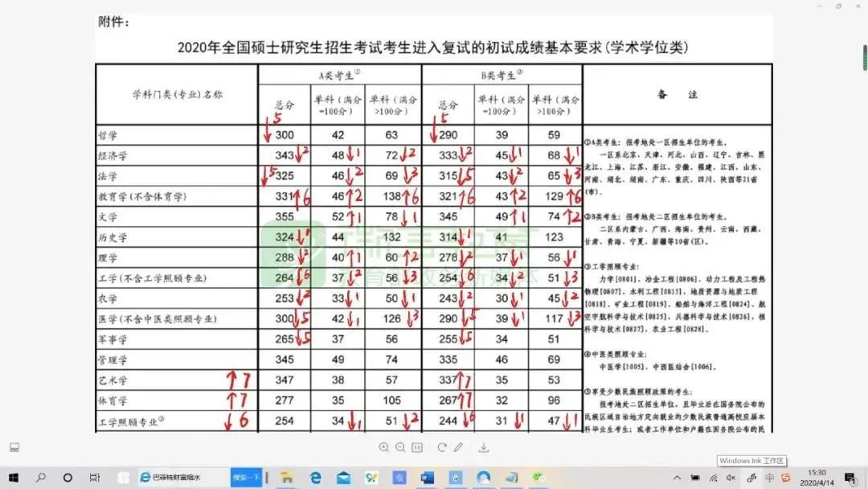Click the 347 total score for 艺术学
The height and width of the screenshot is (489, 868).
click(x=285, y=380)
